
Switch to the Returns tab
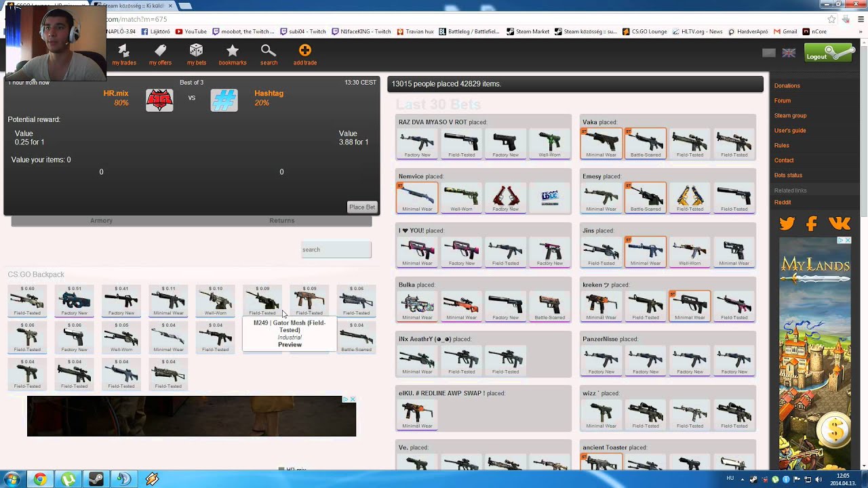[x=281, y=220]
